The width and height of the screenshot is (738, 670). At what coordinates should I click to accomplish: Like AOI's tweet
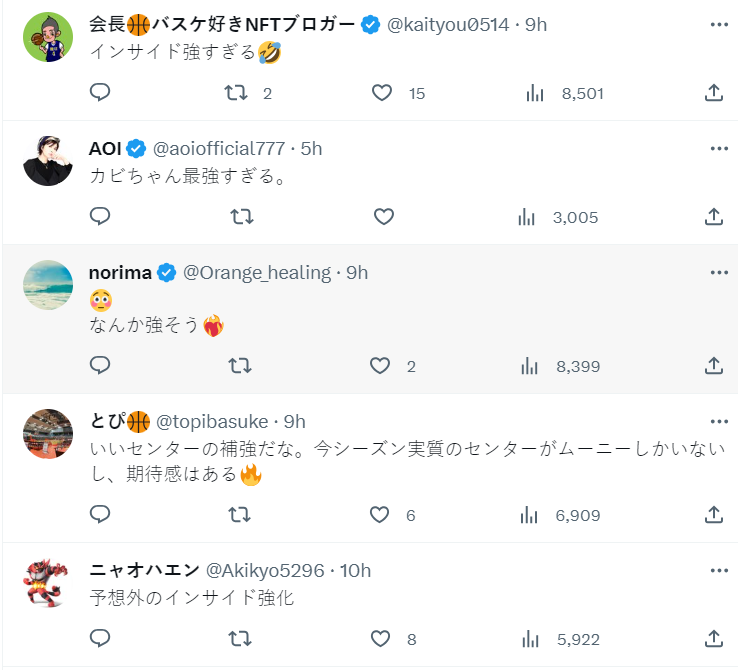[383, 217]
